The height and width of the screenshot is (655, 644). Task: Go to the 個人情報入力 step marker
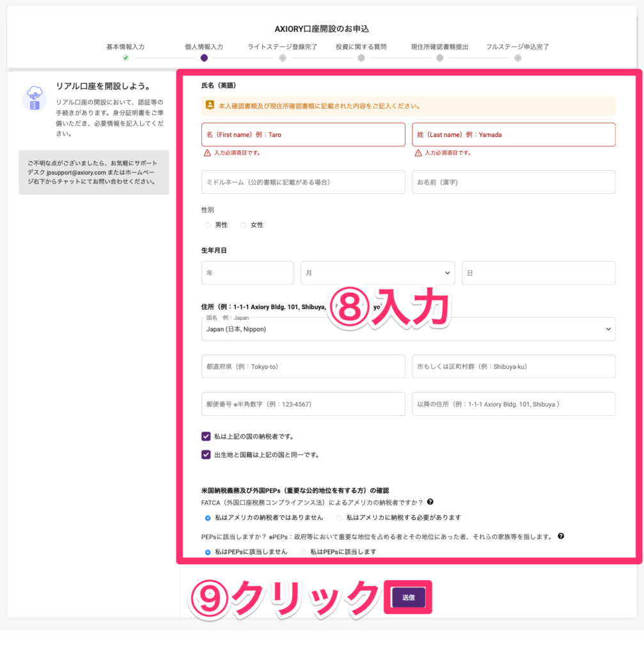(204, 58)
